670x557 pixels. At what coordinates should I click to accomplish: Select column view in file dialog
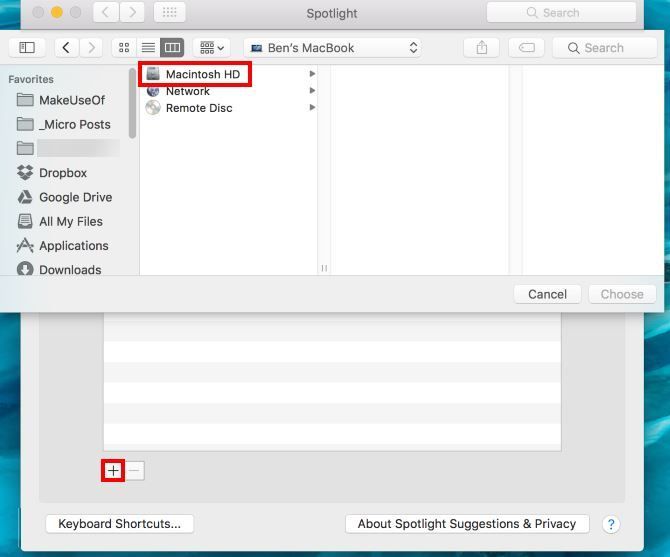pyautogui.click(x=172, y=48)
